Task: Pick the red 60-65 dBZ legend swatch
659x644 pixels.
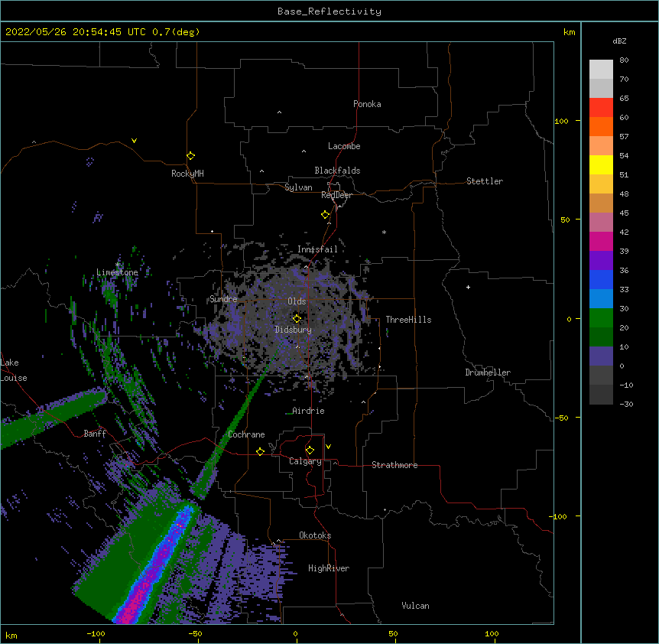Action: coord(601,108)
